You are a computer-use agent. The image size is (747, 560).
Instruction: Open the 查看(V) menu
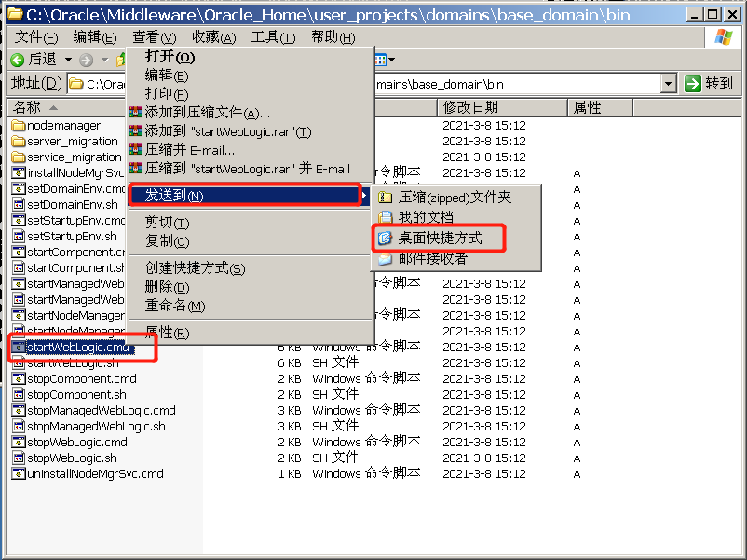pyautogui.click(x=154, y=37)
